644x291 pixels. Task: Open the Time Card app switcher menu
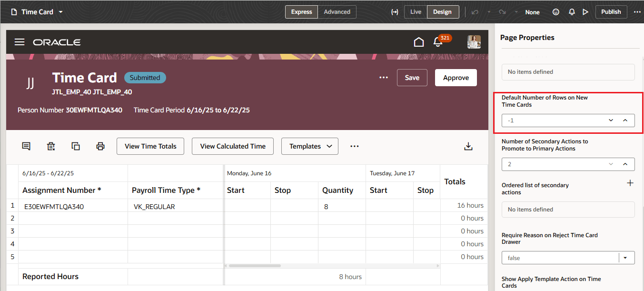pos(60,11)
